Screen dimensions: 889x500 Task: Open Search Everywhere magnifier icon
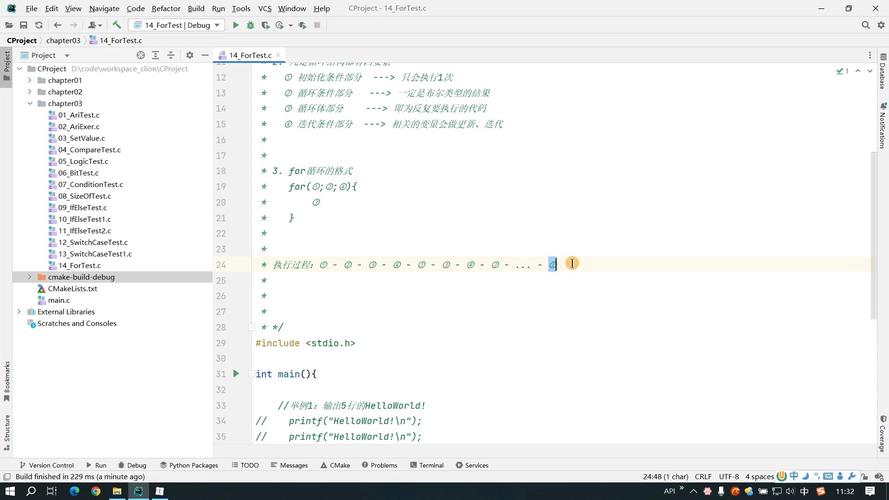pos(866,25)
